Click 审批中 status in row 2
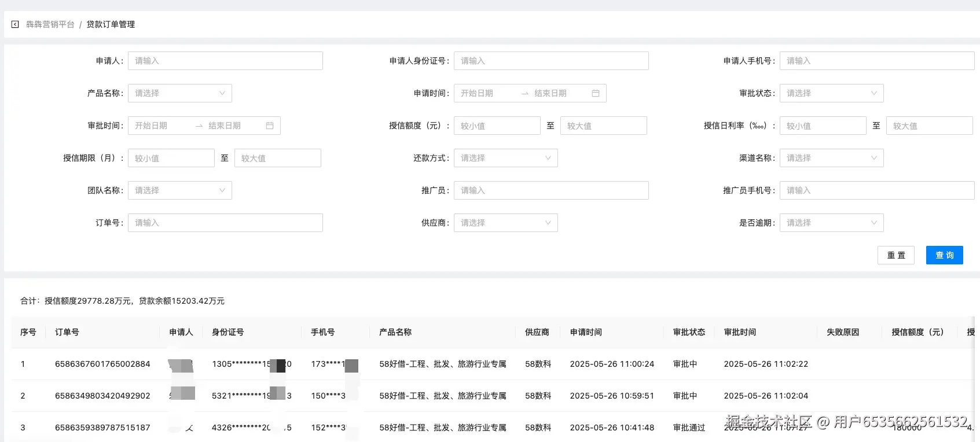 point(685,396)
